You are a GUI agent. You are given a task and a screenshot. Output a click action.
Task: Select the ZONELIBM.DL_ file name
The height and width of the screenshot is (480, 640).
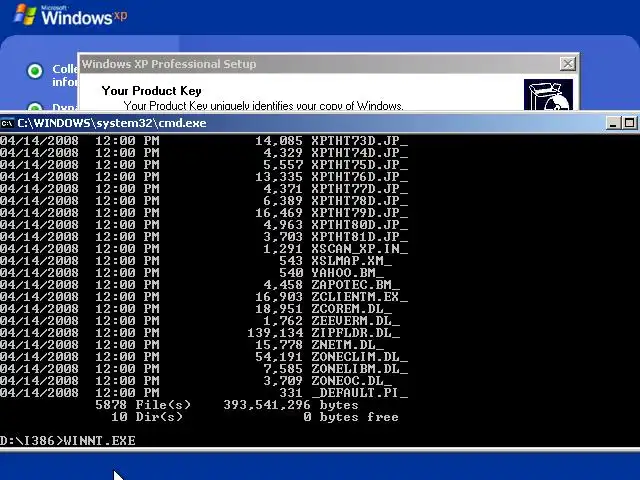(x=360, y=369)
